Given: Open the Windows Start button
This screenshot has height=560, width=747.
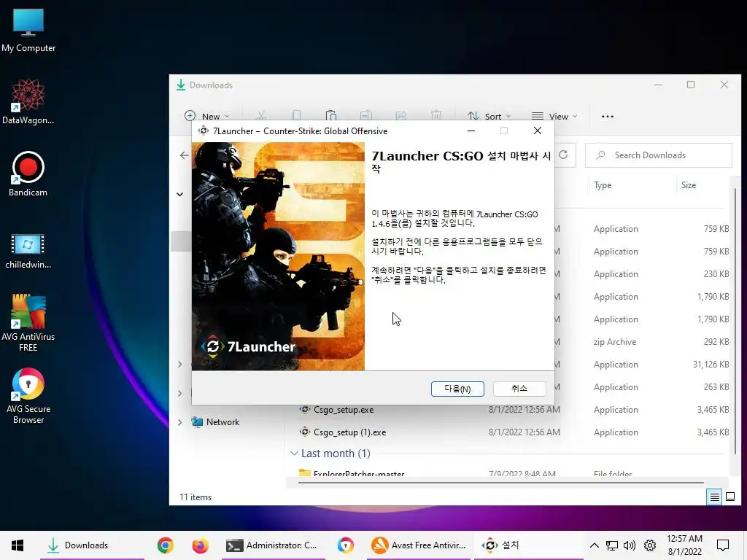Looking at the screenshot, I should (x=18, y=545).
